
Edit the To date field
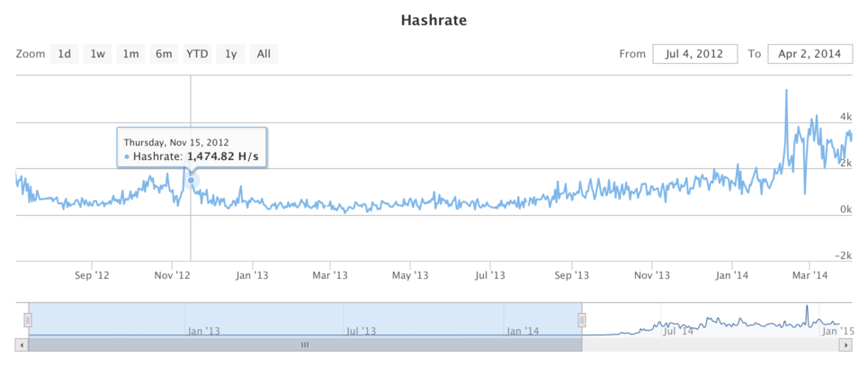[x=810, y=54]
